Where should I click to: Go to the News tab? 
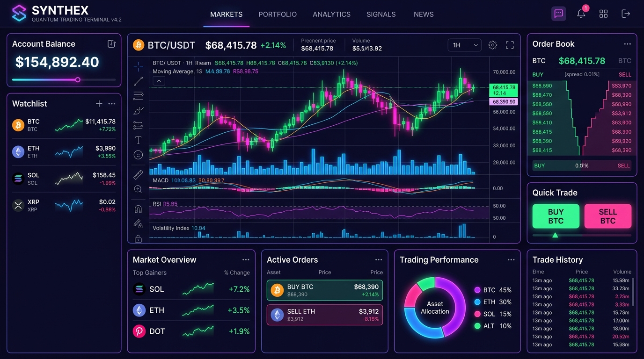pyautogui.click(x=424, y=14)
